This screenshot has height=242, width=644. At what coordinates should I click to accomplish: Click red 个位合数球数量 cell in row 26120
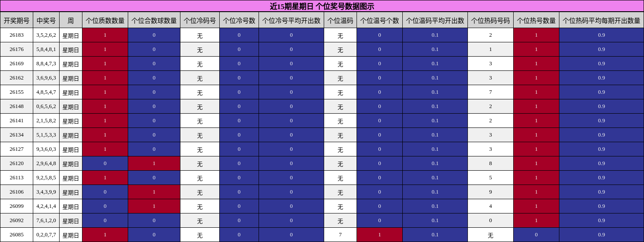pos(154,163)
